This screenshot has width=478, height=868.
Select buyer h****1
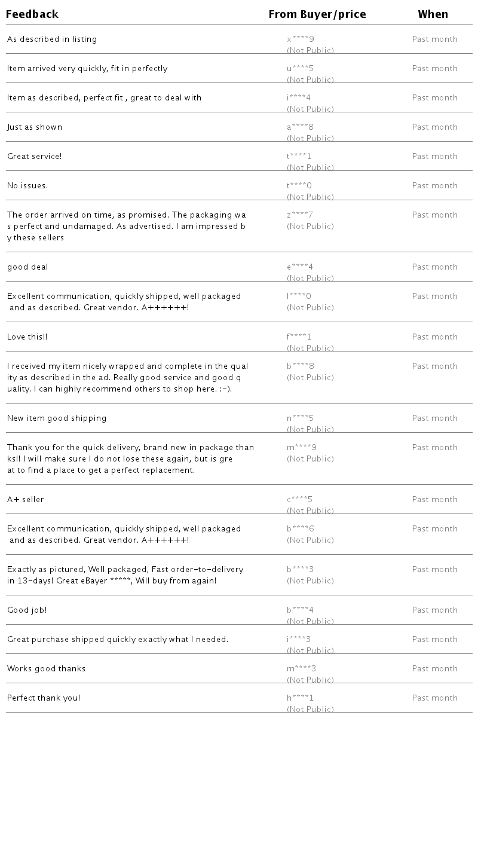coord(300,698)
